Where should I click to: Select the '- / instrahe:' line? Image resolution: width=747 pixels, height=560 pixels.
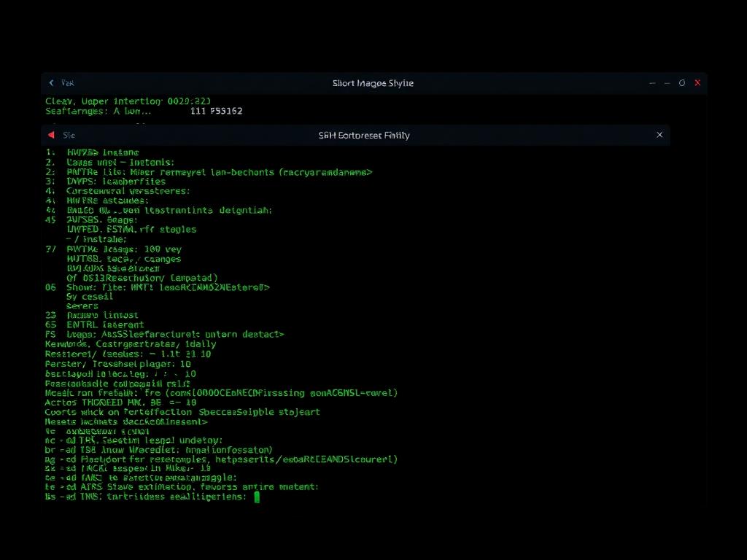pyautogui.click(x=96, y=239)
